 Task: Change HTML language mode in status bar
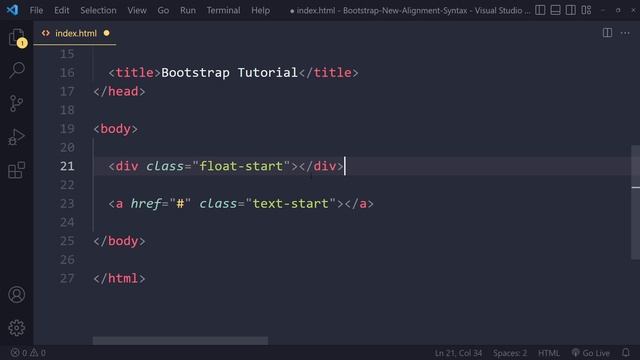coord(549,353)
